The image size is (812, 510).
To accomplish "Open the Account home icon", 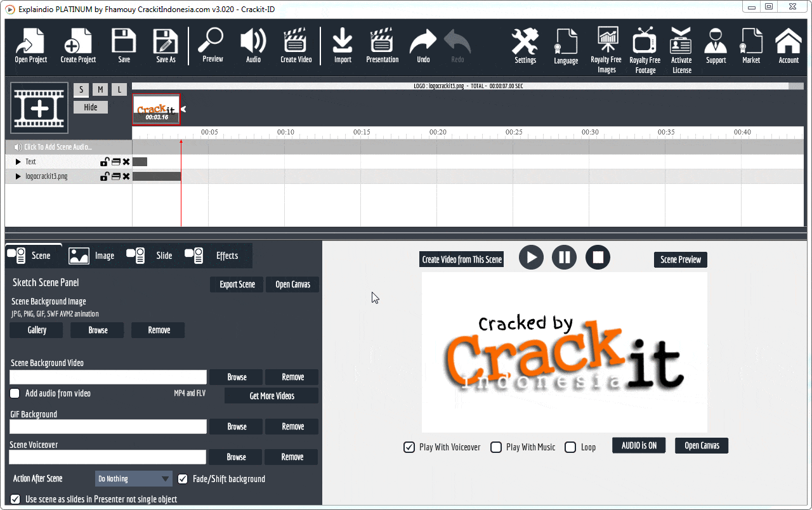I will (789, 46).
